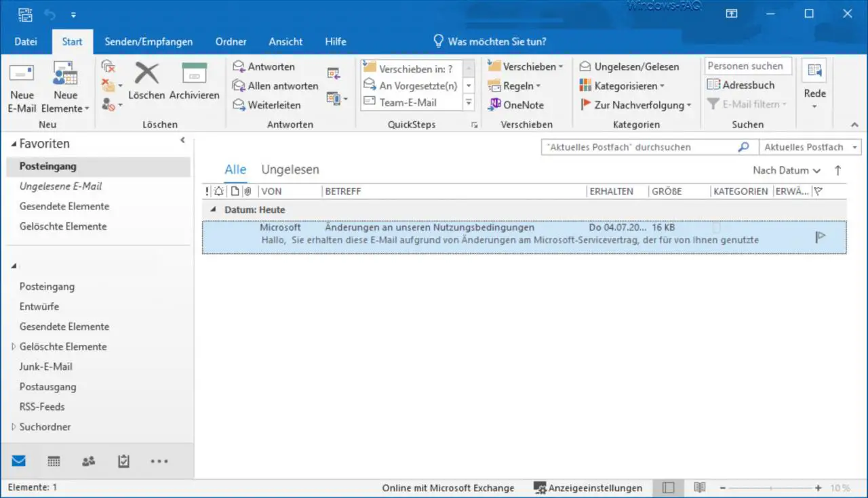The width and height of the screenshot is (868, 498).
Task: Flag the Microsoft email for follow-up
Action: click(821, 236)
